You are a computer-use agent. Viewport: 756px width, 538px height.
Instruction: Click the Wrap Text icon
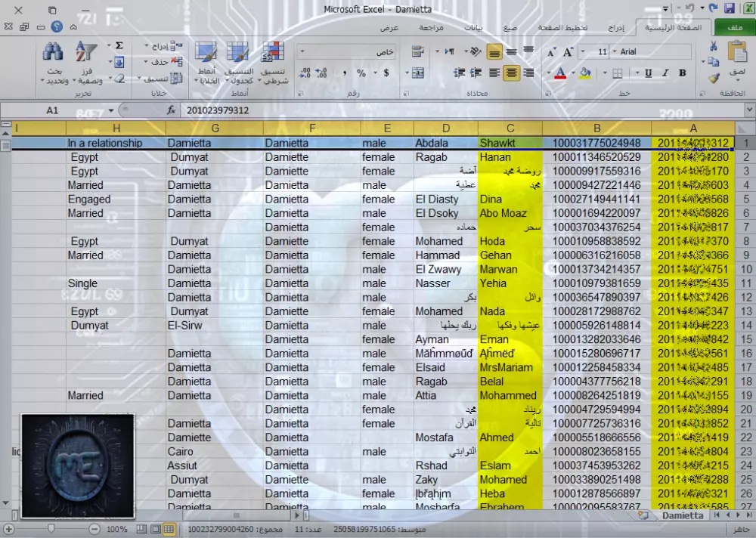click(417, 51)
